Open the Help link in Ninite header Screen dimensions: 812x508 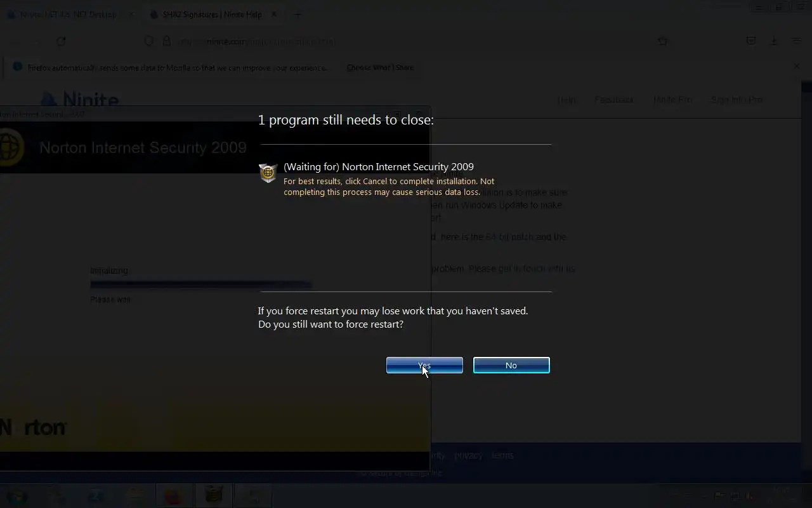point(566,100)
